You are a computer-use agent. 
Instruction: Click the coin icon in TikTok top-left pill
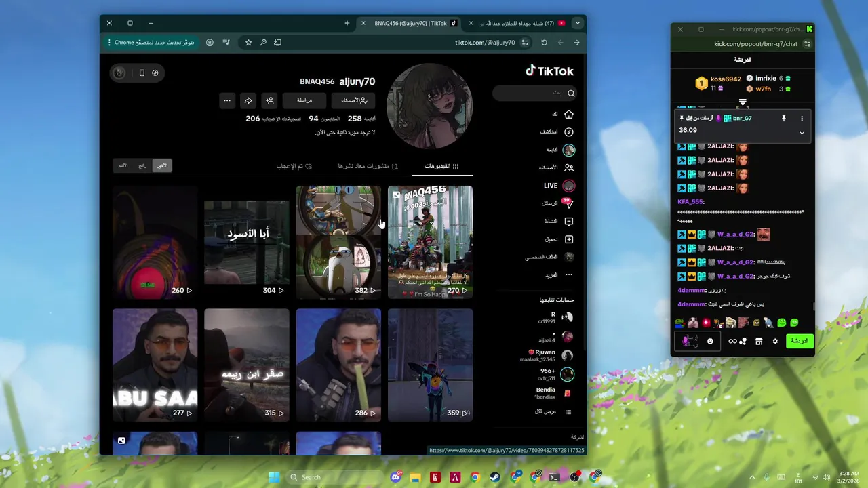155,73
